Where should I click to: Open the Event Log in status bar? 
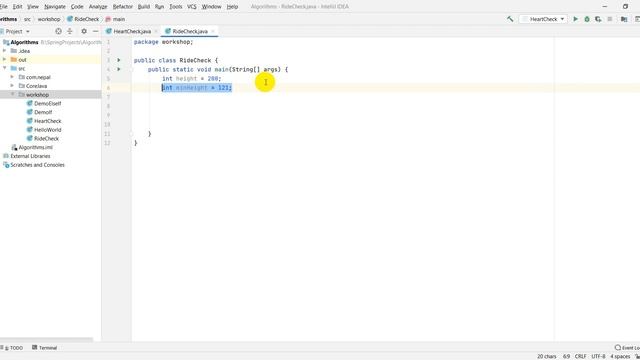tap(627, 347)
